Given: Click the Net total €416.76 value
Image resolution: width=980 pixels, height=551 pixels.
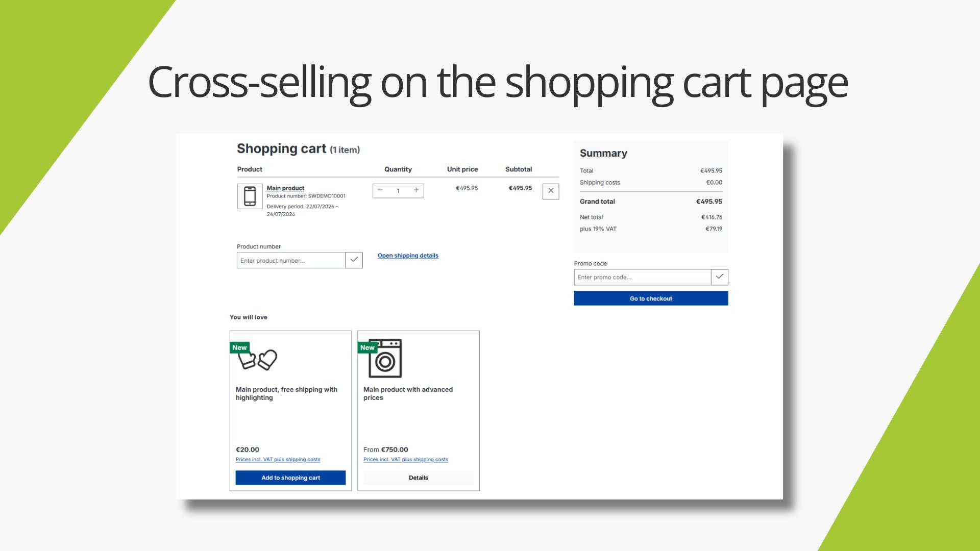Looking at the screenshot, I should pyautogui.click(x=712, y=217).
